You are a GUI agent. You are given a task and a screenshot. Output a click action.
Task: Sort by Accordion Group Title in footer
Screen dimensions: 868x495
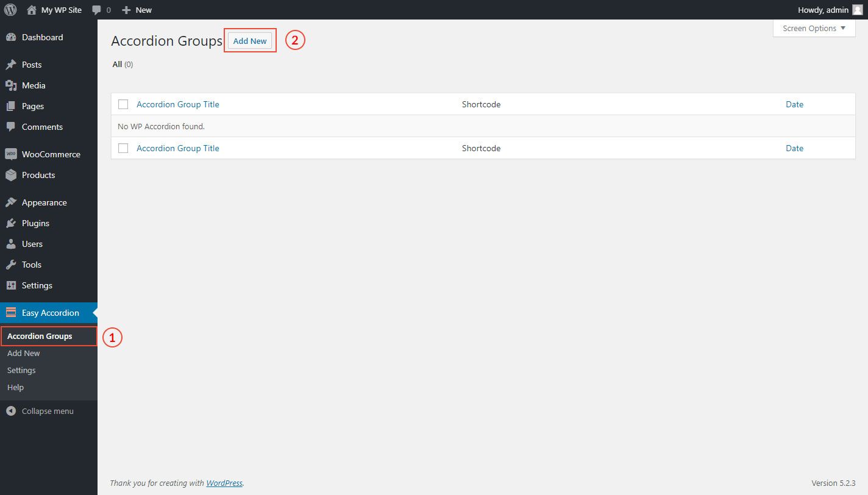tap(178, 148)
